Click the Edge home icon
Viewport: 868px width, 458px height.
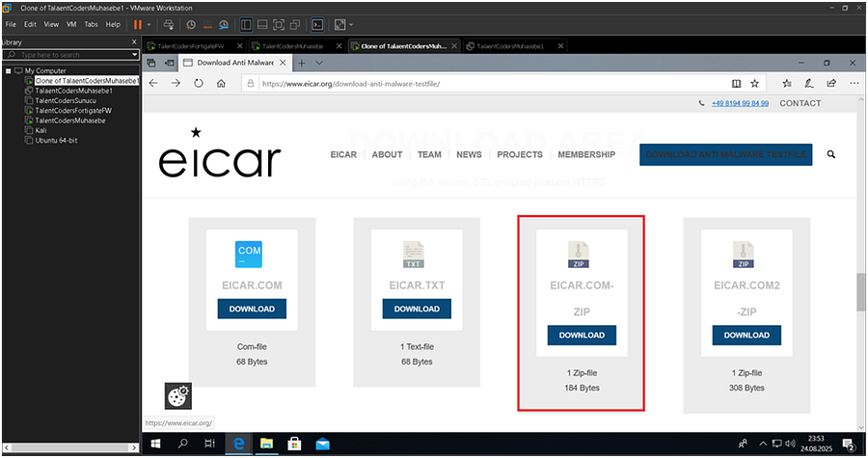point(221,84)
